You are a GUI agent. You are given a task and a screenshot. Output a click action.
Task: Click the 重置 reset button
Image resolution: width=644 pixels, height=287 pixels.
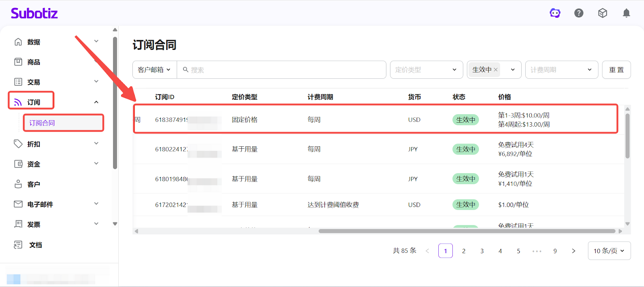[616, 70]
